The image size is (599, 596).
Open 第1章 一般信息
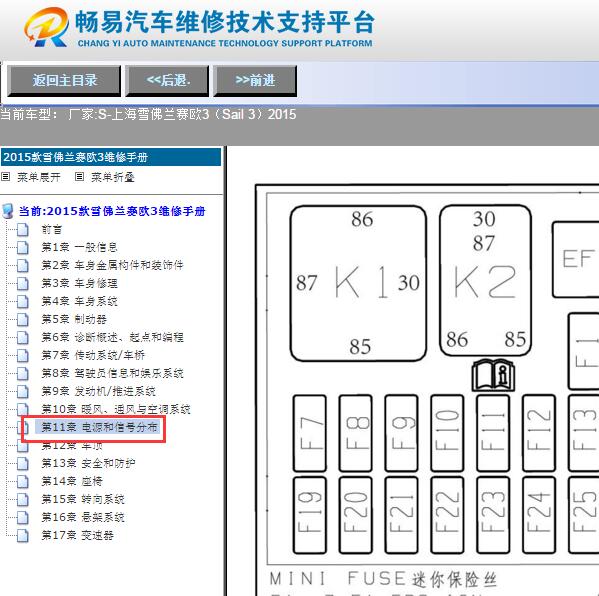pyautogui.click(x=79, y=247)
